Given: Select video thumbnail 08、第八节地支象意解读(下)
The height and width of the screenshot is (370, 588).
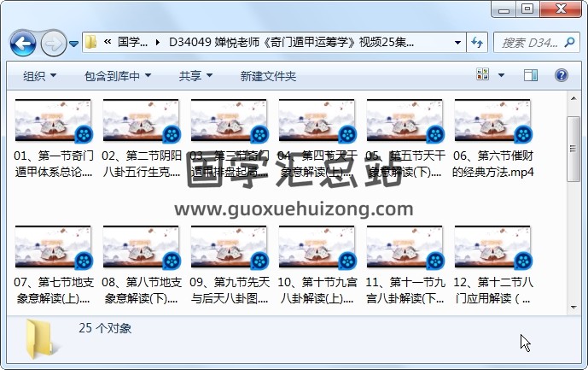Looking at the screenshot, I should pyautogui.click(x=141, y=247).
